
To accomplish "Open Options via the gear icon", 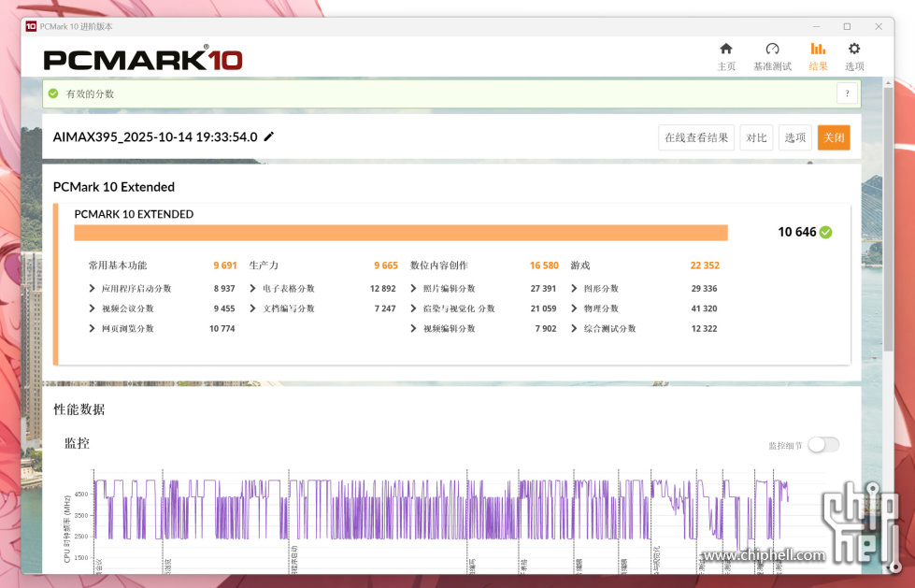I will (853, 50).
